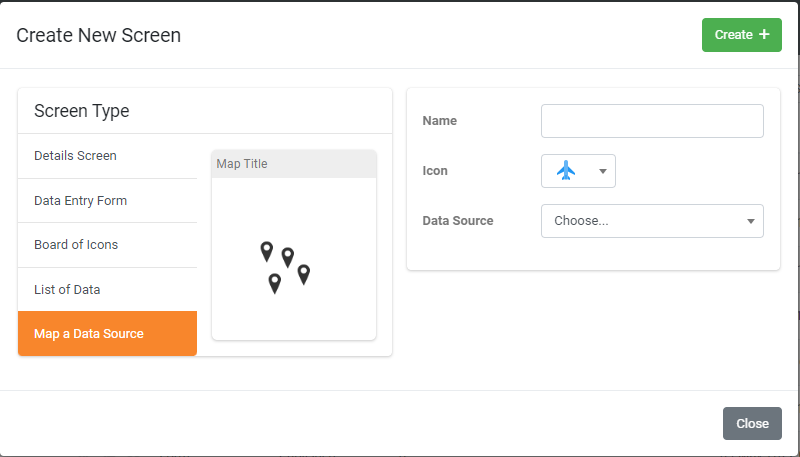The width and height of the screenshot is (800, 457).
Task: Click the highlighted Map a Data Source item
Action: click(x=107, y=334)
